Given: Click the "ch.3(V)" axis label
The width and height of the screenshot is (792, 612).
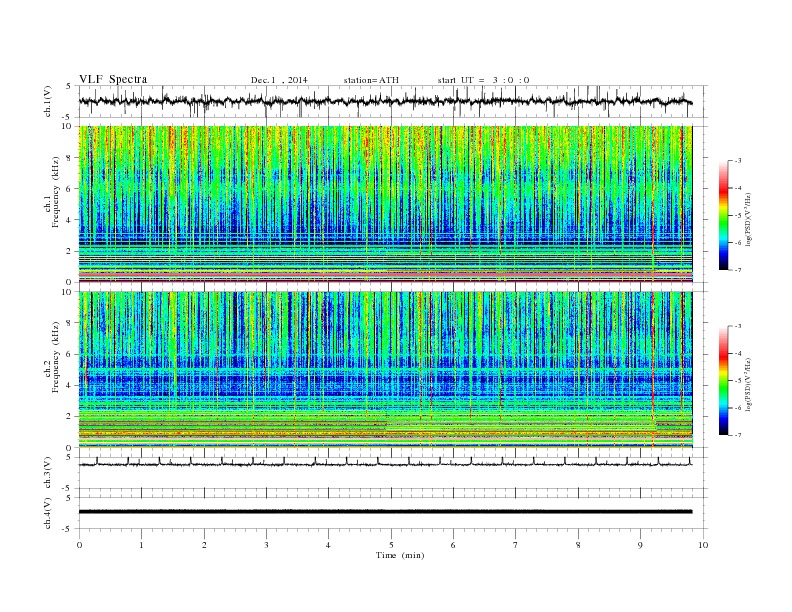Looking at the screenshot, I should 48,473.
